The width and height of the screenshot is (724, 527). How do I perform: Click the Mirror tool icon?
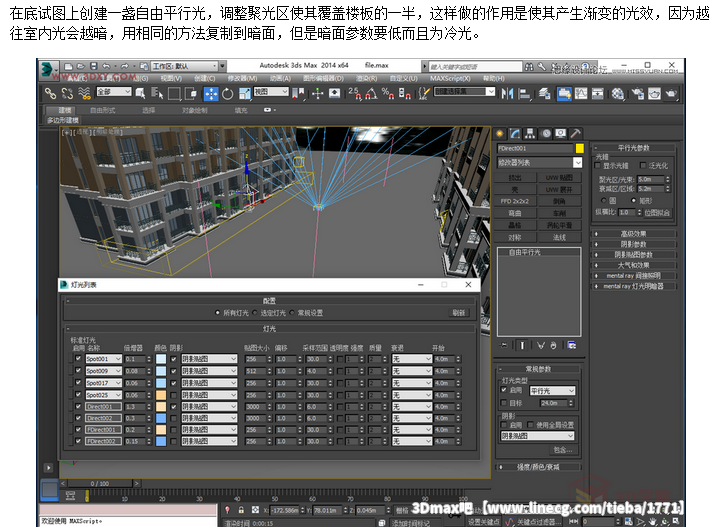(507, 94)
